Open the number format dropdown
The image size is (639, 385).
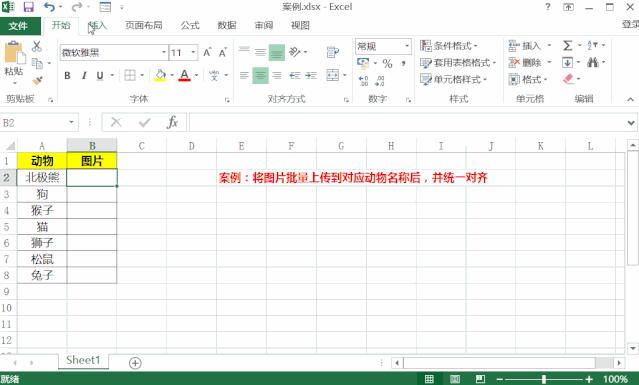(407, 46)
